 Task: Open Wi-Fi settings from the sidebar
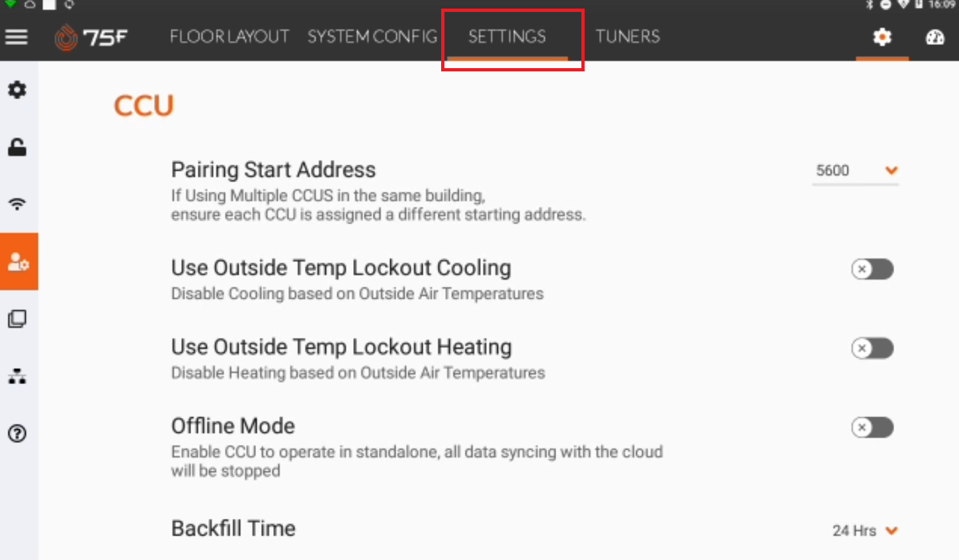[x=17, y=204]
